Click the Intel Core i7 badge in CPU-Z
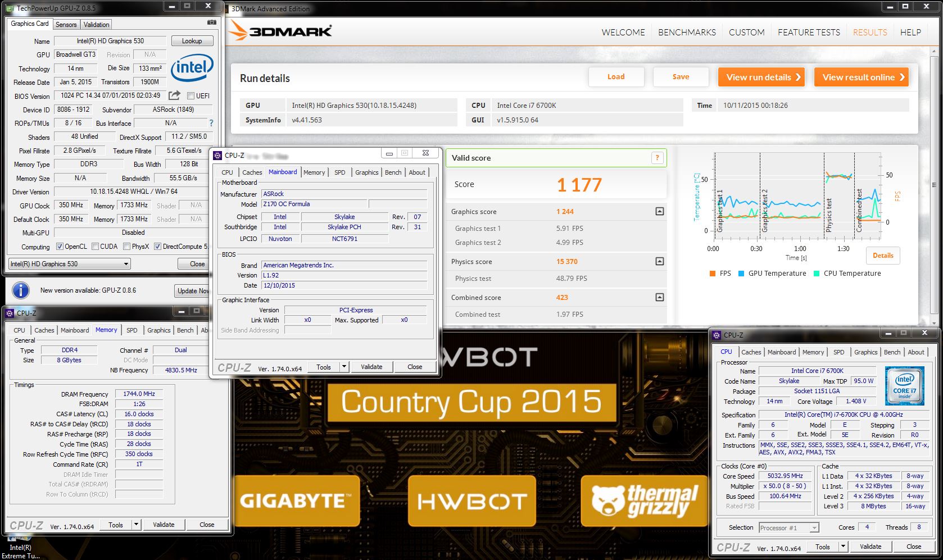 (904, 386)
